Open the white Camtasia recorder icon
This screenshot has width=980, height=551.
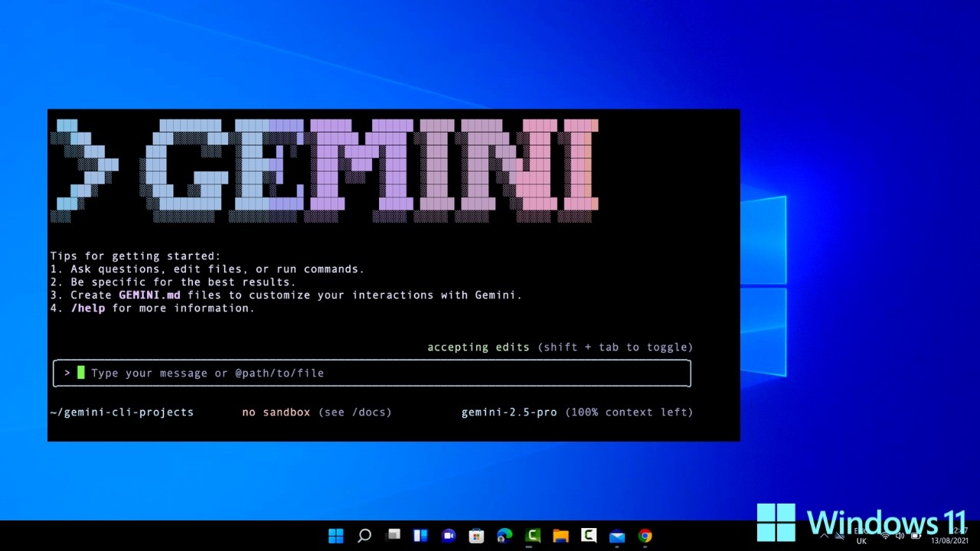click(x=589, y=536)
